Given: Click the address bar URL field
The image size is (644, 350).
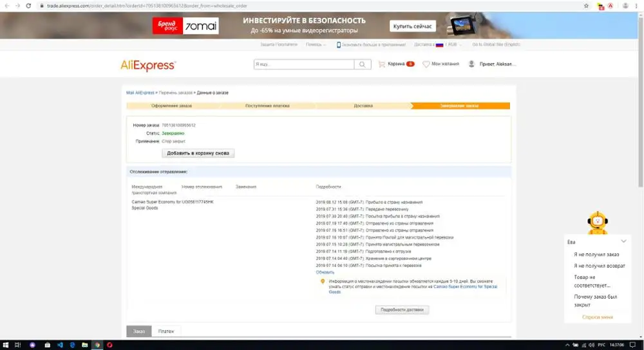Looking at the screenshot, I should tap(308, 6).
